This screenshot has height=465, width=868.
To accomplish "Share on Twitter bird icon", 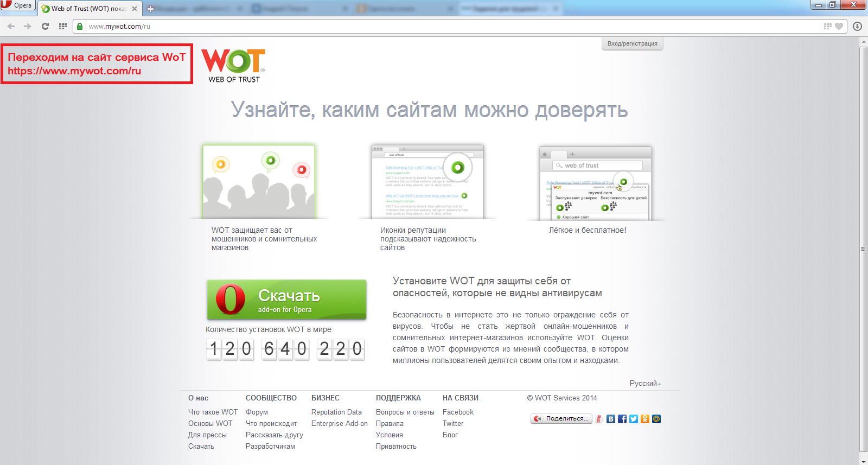I will (634, 419).
